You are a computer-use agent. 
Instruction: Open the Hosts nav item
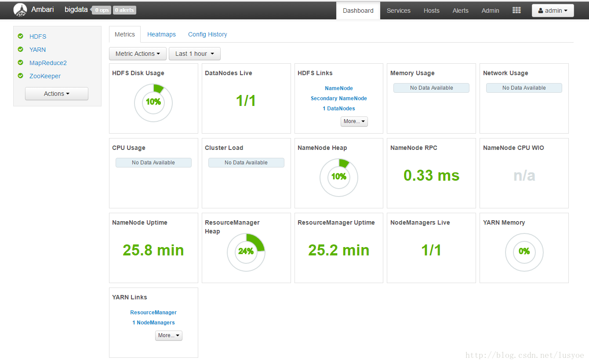[x=432, y=11]
